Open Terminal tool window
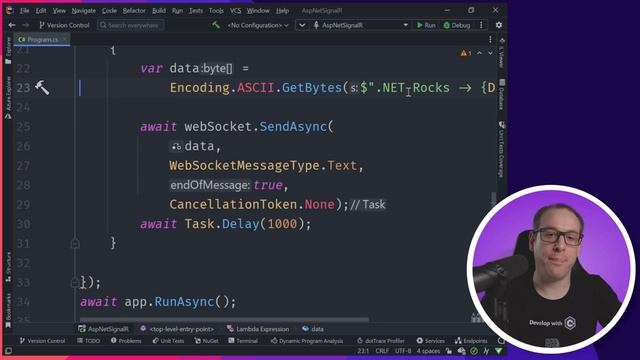The width and height of the screenshot is (640, 360). [x=243, y=340]
